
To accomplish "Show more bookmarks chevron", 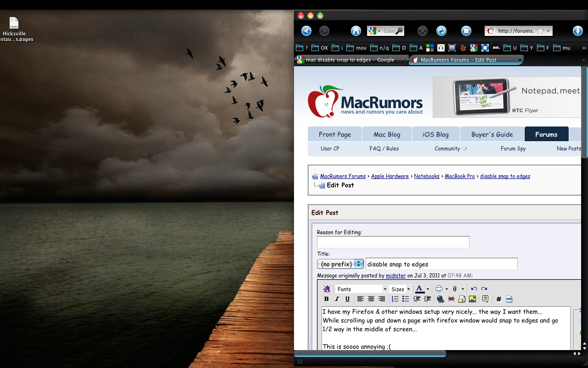I will (584, 48).
